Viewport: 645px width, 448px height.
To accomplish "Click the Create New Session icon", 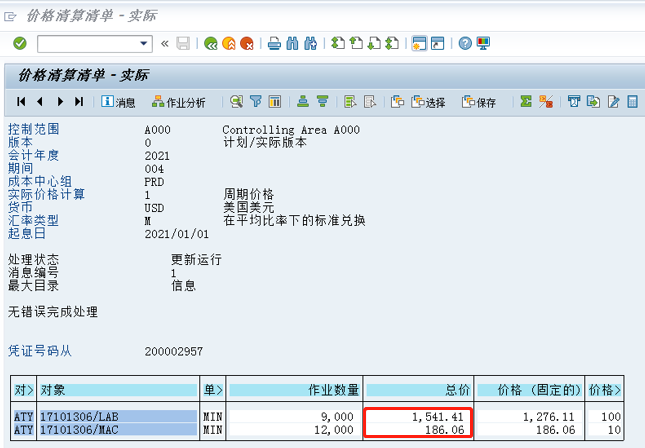I will 419,43.
